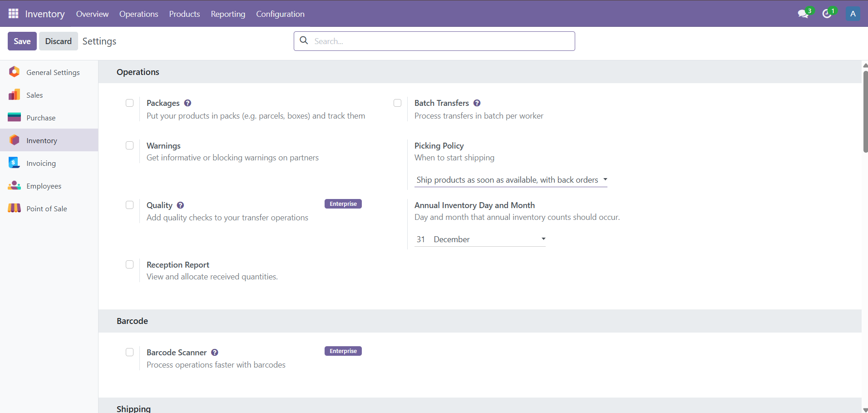
Task: Click the Packages help question mark icon
Action: [x=187, y=103]
